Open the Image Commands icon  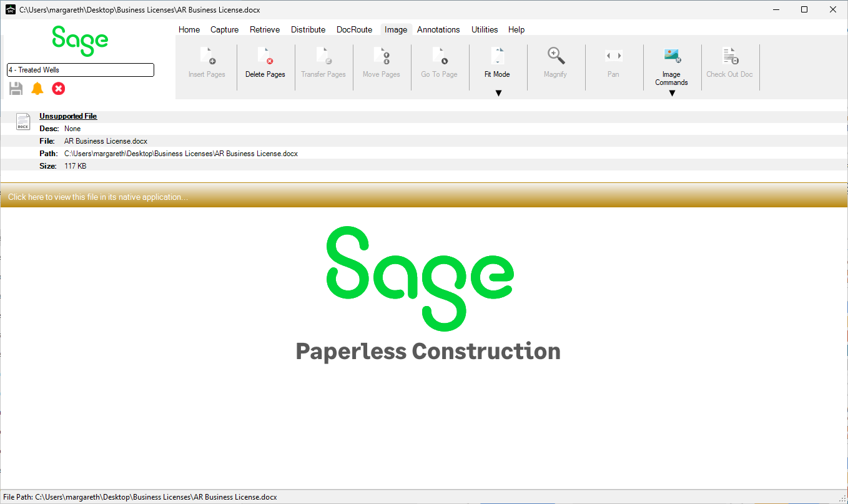[x=672, y=56]
